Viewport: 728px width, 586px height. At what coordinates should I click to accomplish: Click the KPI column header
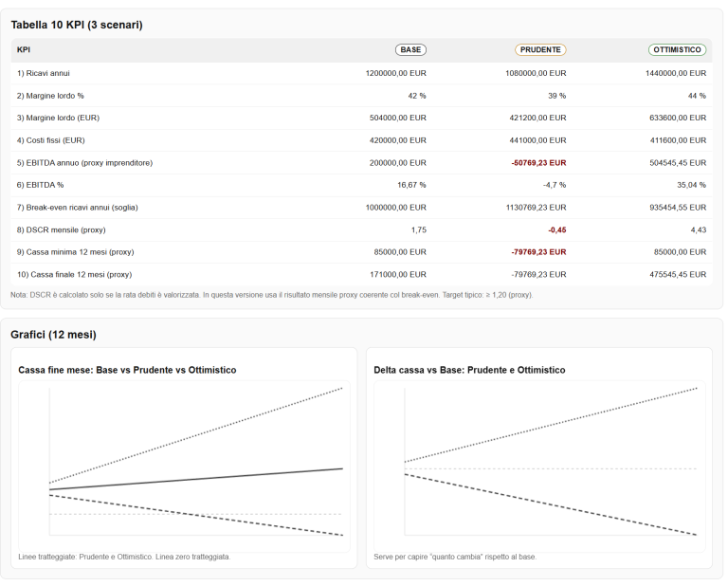pyautogui.click(x=24, y=50)
